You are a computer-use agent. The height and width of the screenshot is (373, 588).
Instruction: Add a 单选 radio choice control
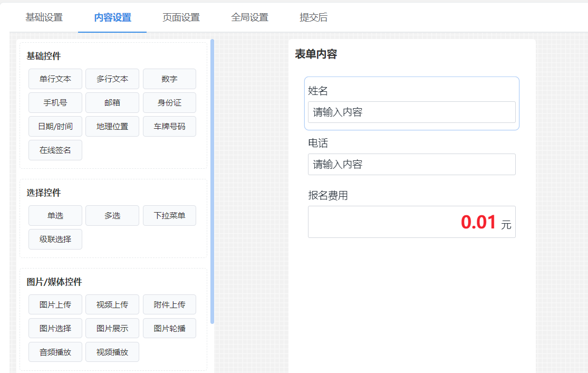point(55,215)
